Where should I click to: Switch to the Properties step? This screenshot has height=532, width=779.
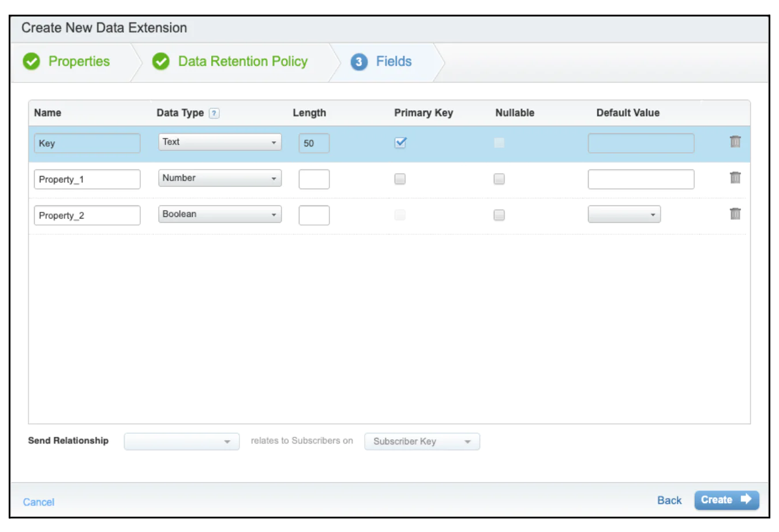click(x=79, y=61)
